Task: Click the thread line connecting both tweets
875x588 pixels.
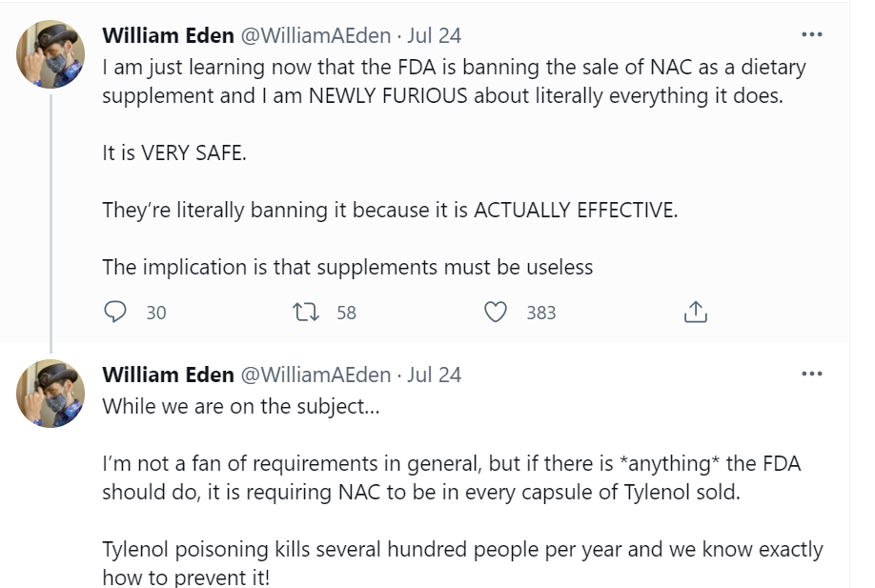Action: (51, 219)
